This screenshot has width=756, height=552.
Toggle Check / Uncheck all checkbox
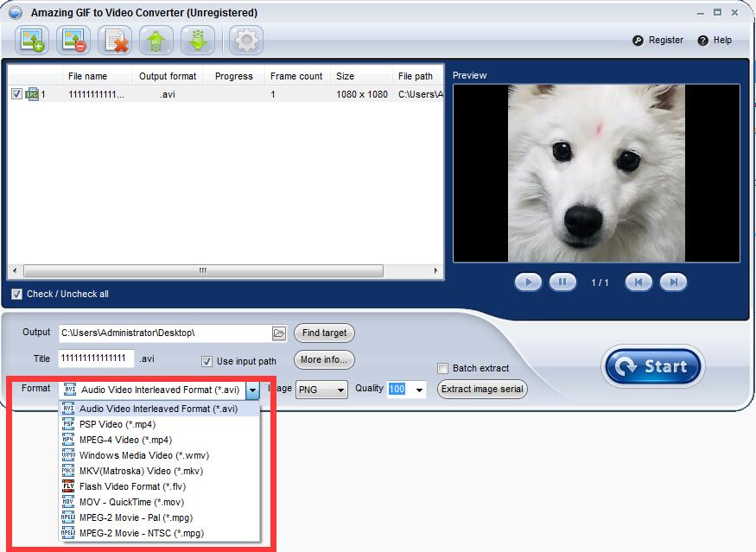pos(17,294)
